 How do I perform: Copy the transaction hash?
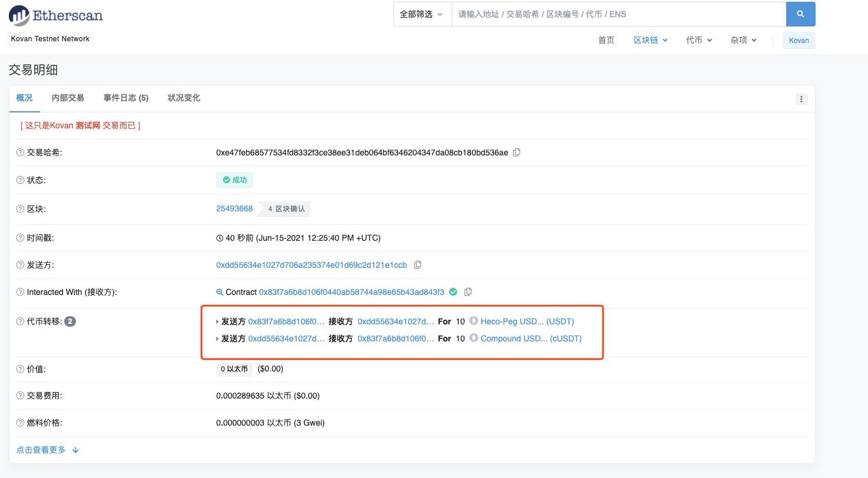point(516,152)
